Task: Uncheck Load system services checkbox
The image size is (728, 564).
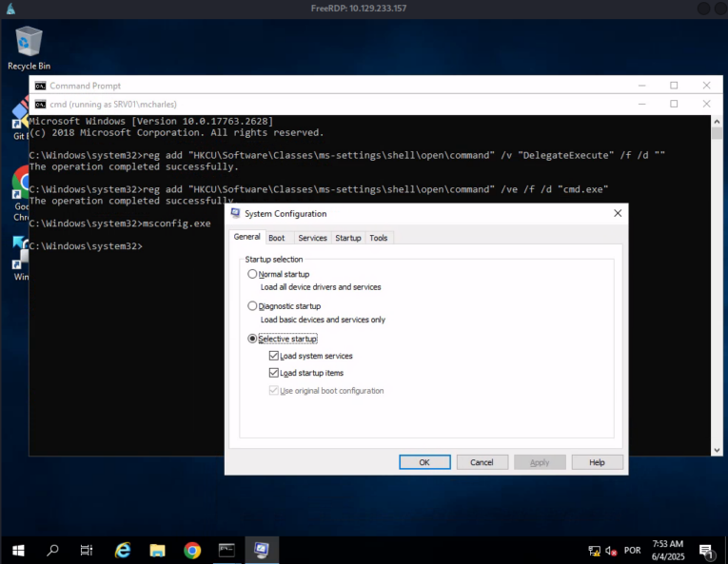Action: [274, 356]
